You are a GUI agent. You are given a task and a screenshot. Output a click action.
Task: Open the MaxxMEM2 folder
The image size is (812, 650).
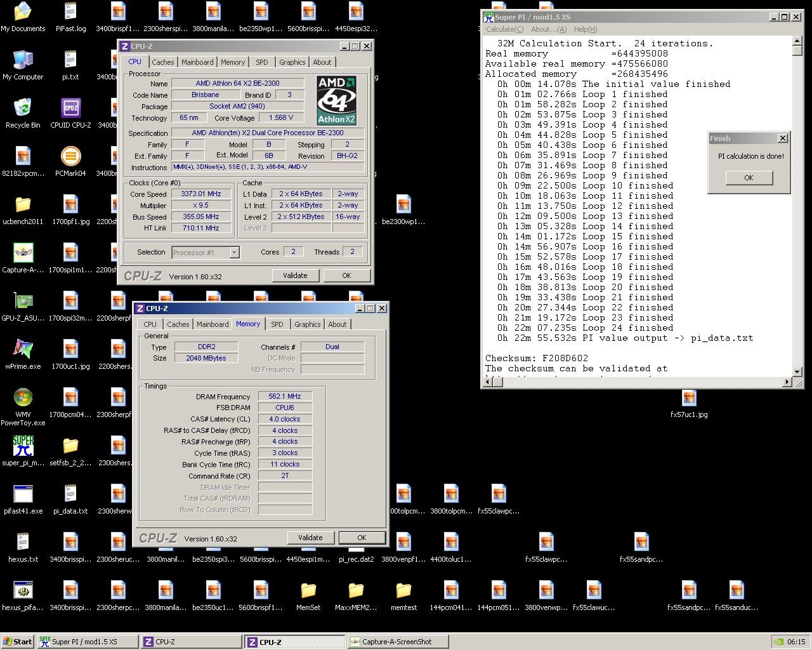356,596
